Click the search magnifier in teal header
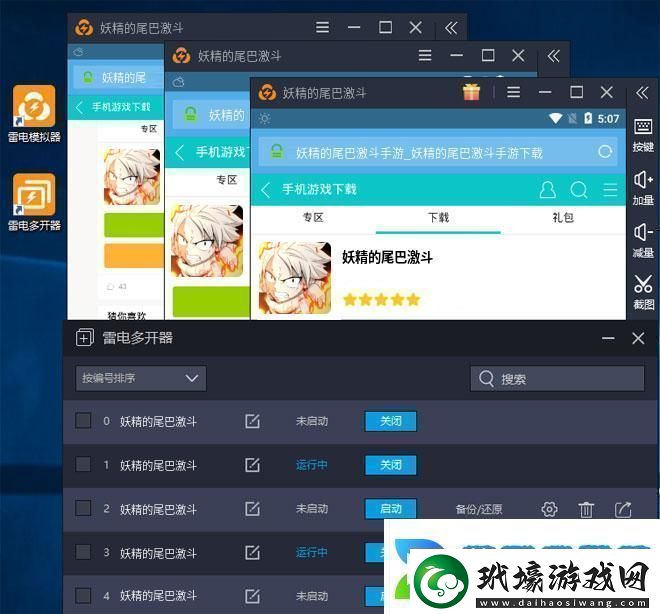 [x=579, y=190]
